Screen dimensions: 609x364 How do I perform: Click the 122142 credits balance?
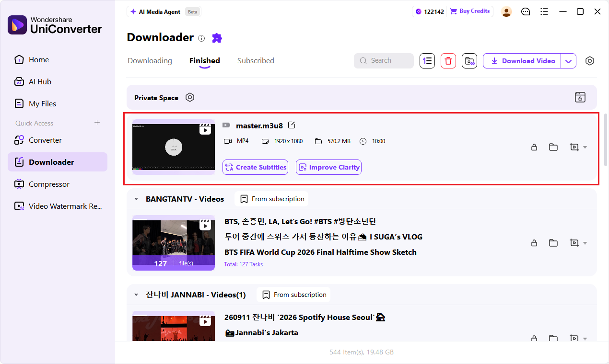(x=430, y=11)
